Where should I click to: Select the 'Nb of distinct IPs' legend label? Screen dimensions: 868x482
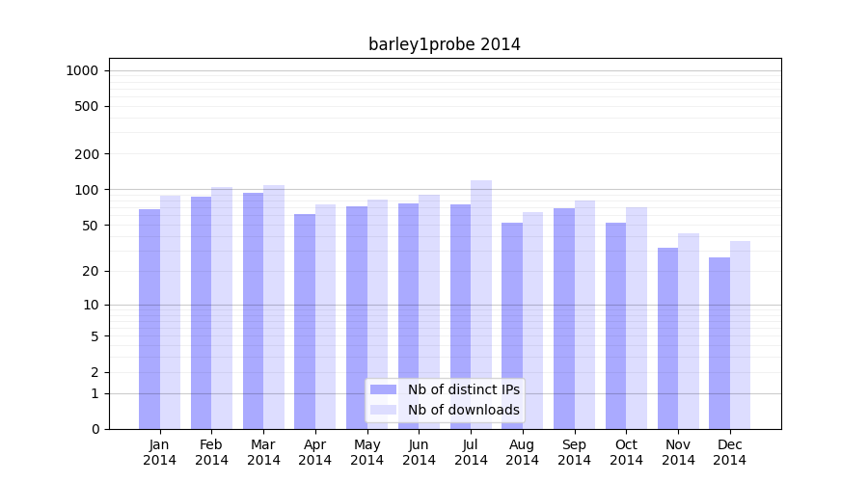[x=463, y=389]
